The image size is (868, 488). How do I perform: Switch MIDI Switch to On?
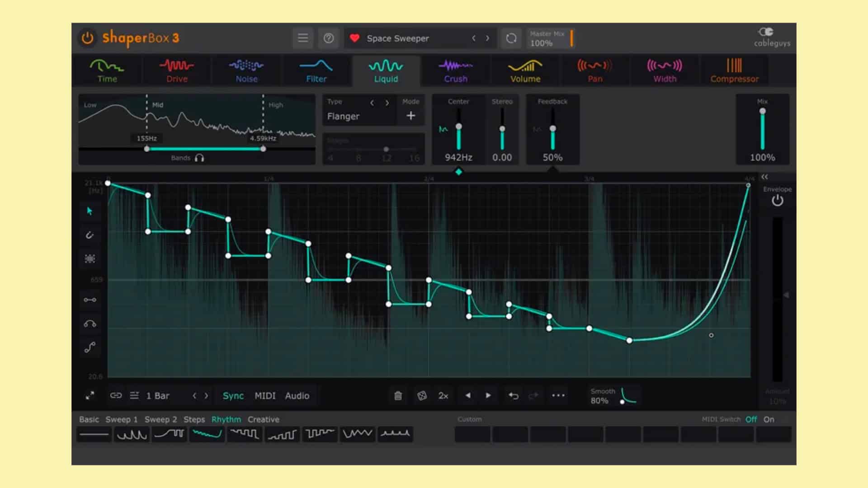tap(769, 419)
